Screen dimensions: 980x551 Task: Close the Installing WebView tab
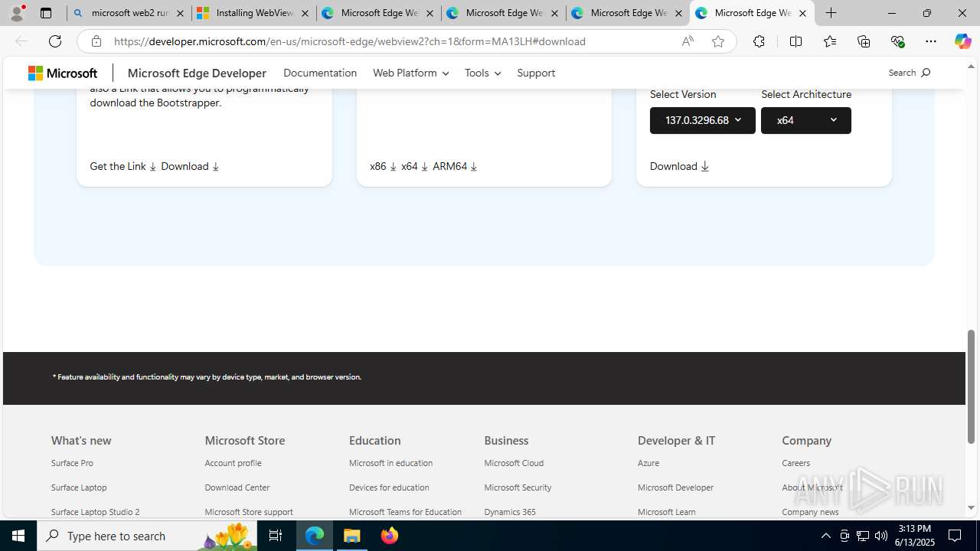pyautogui.click(x=305, y=13)
